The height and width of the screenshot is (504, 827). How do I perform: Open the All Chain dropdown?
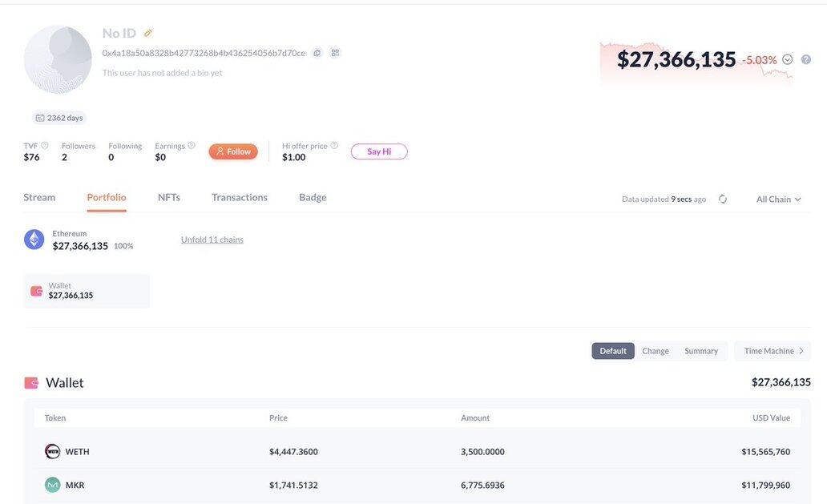(x=778, y=199)
